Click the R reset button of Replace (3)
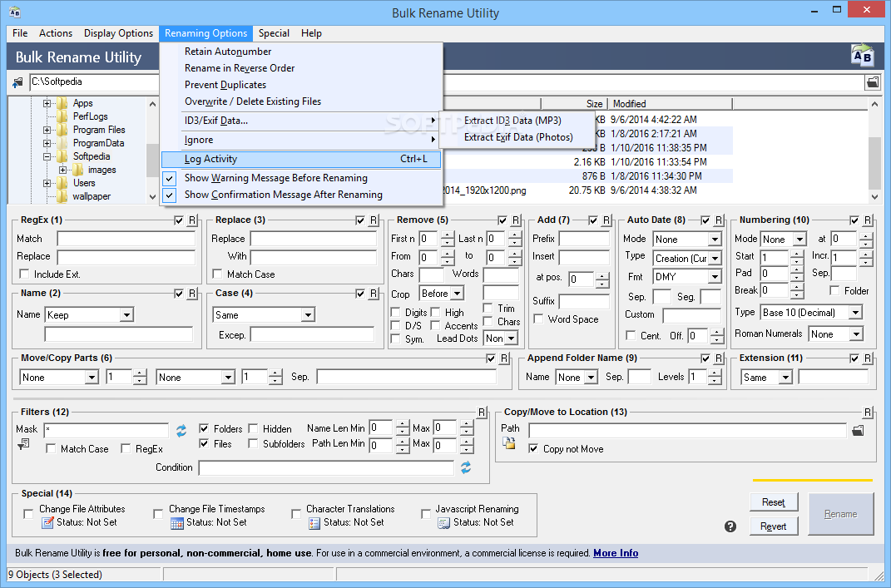This screenshot has height=588, width=891. click(374, 220)
